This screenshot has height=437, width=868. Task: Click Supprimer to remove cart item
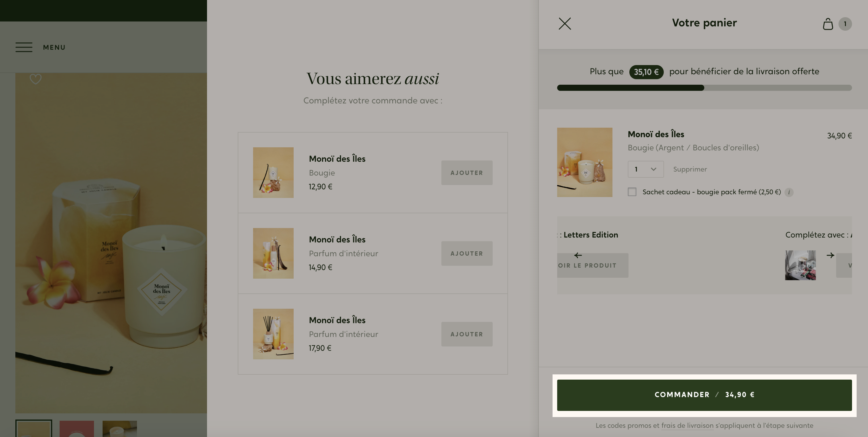coord(690,169)
